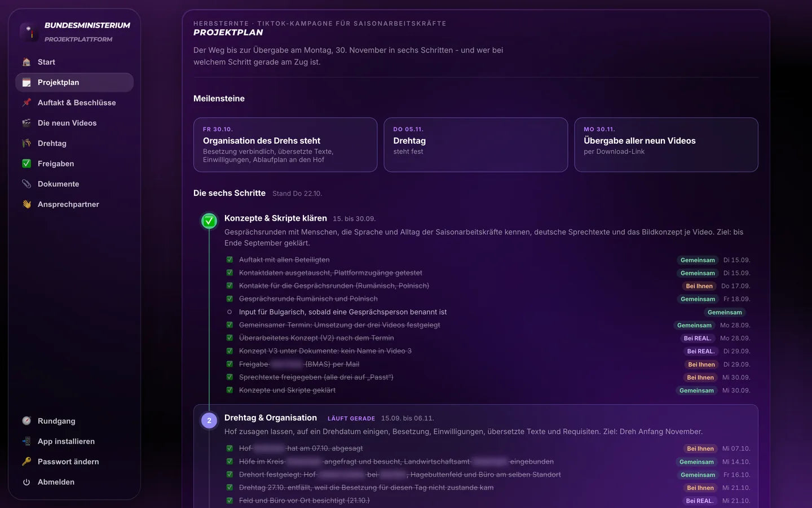Click the key icon beside Passwort ändern

point(27,462)
